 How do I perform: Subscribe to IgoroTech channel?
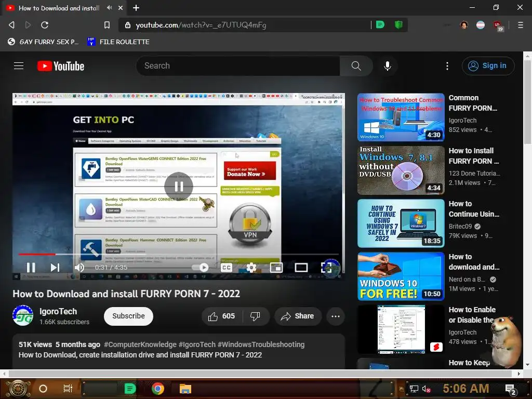point(129,316)
